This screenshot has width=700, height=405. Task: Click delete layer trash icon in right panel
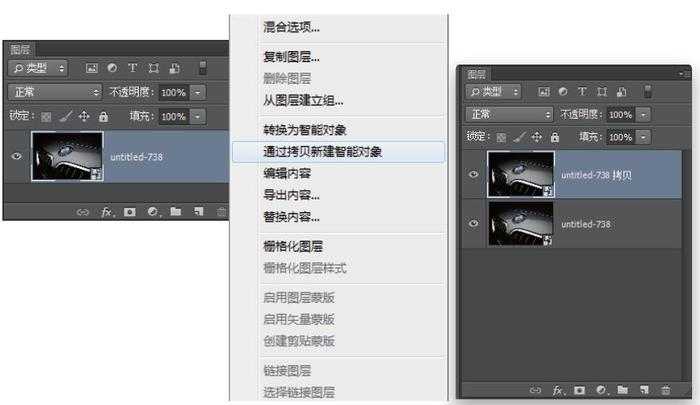click(665, 390)
